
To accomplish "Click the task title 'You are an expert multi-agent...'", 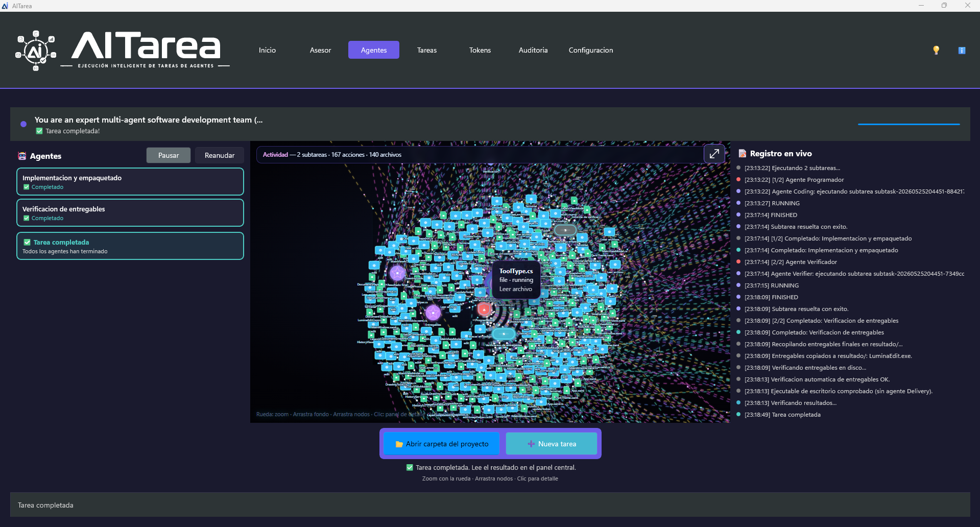I will [149, 120].
